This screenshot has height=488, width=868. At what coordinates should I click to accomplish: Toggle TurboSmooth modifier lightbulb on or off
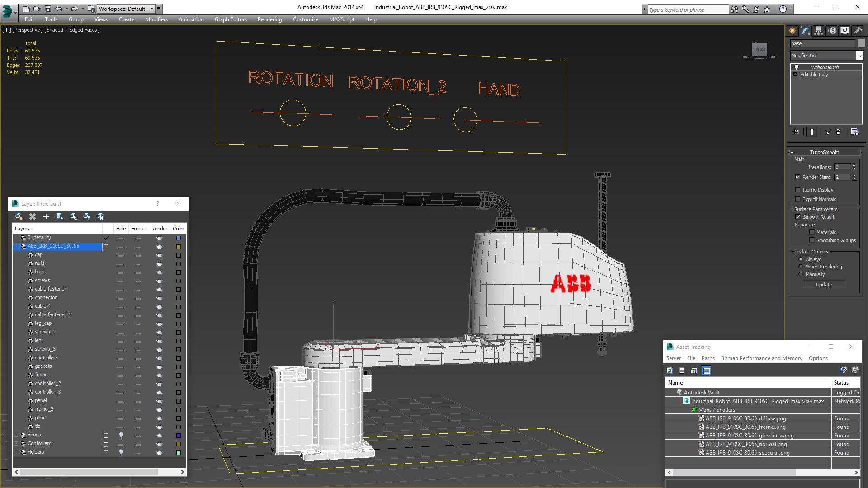pos(797,67)
